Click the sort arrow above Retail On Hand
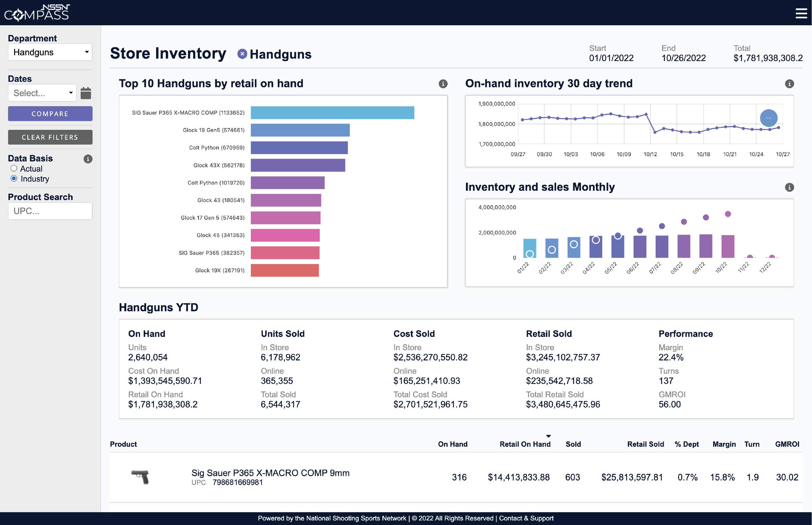812x525 pixels. (548, 436)
